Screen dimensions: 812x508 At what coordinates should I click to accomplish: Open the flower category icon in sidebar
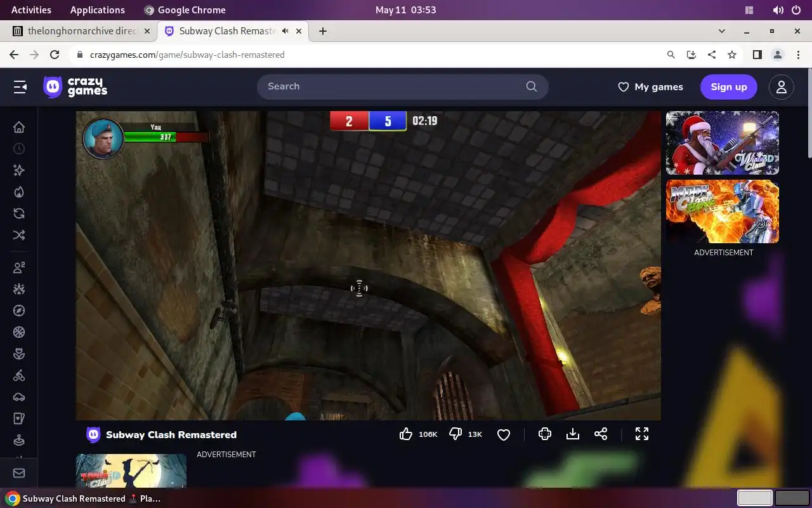19,354
